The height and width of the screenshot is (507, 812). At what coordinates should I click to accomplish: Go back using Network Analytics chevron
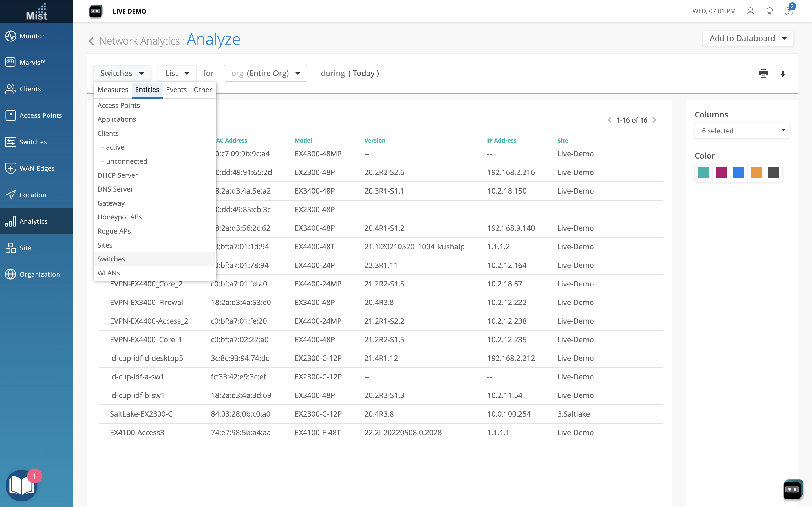pos(91,41)
